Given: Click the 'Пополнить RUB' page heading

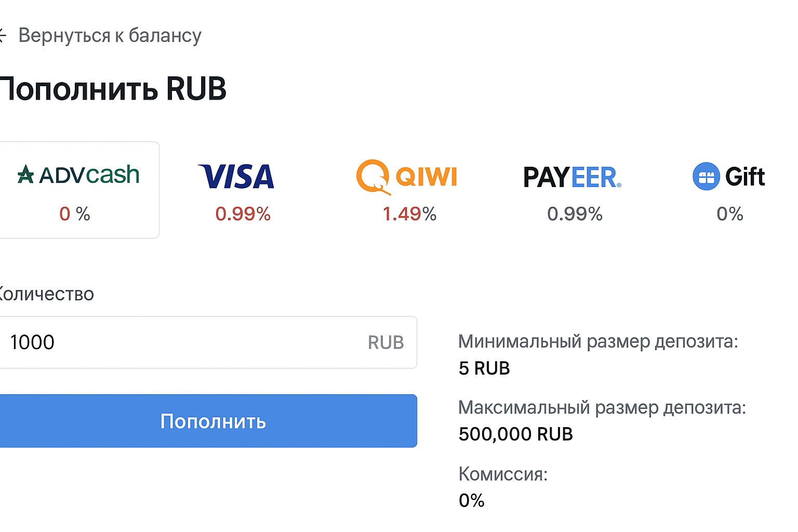Looking at the screenshot, I should point(113,89).
